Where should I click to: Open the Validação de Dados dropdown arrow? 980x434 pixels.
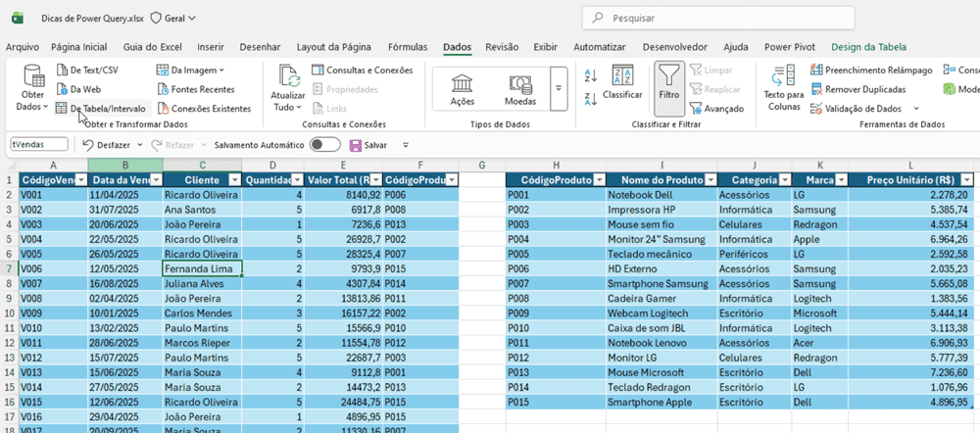[915, 109]
